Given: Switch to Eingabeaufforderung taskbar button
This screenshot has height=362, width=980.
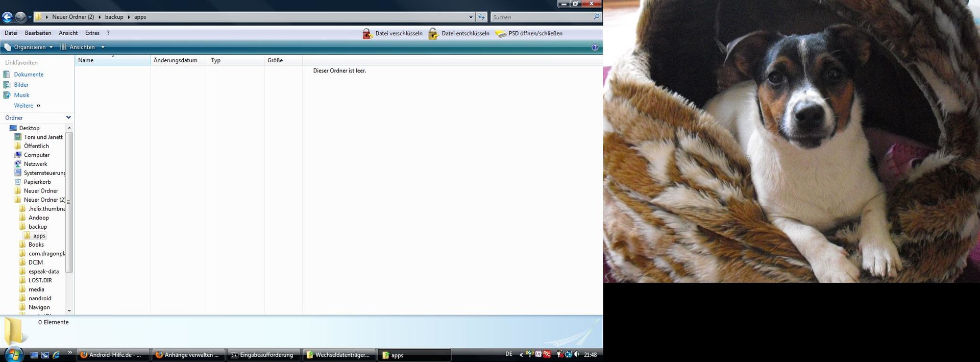Looking at the screenshot, I should pos(264,355).
